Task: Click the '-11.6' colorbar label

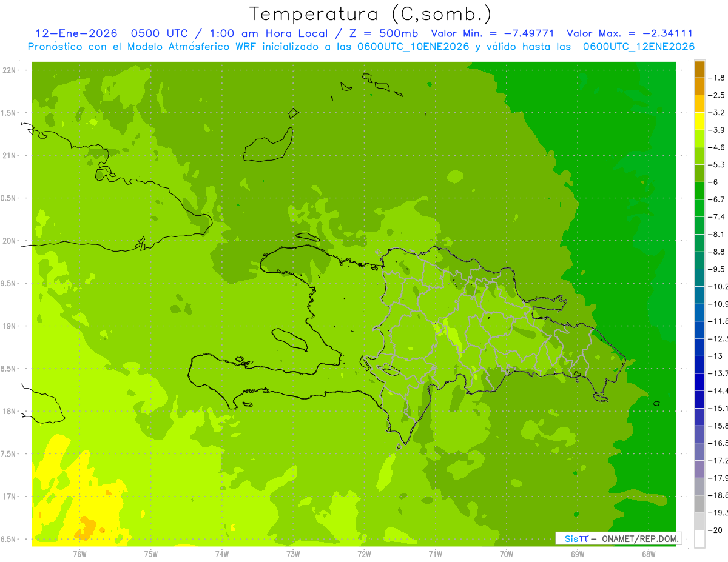Action: coord(718,321)
